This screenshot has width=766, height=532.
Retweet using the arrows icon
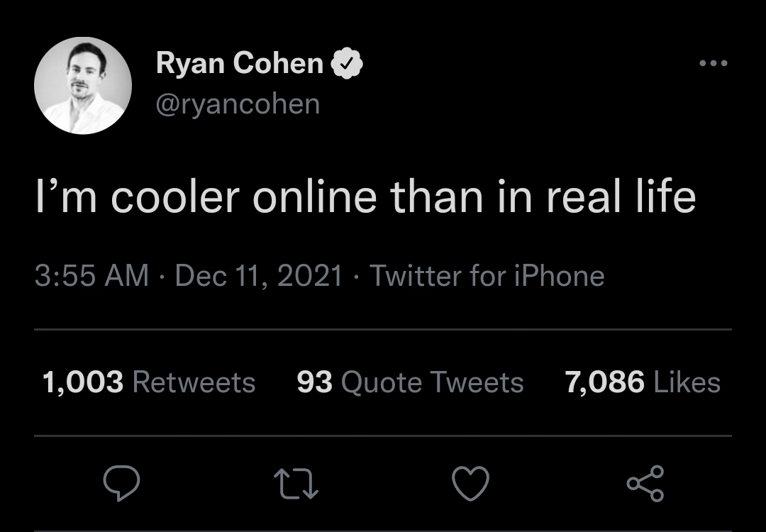296,484
